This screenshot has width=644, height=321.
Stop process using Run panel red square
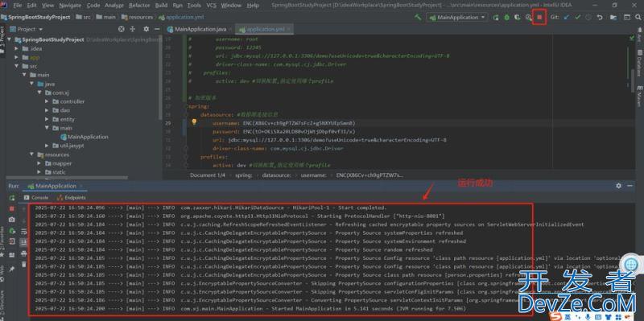pyautogui.click(x=12, y=209)
